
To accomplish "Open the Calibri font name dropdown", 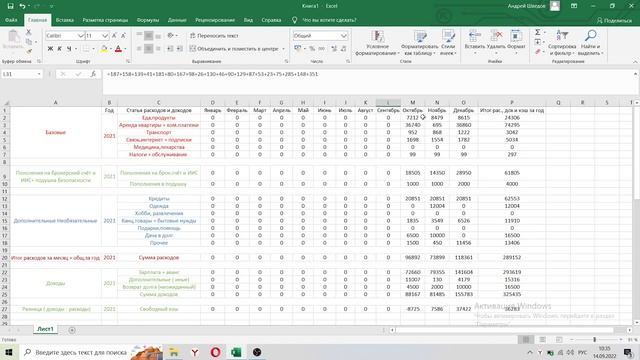I will click(81, 36).
